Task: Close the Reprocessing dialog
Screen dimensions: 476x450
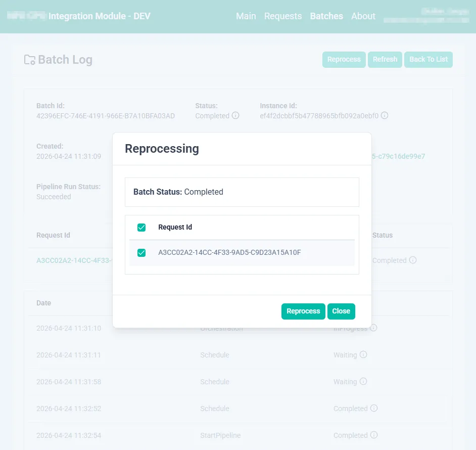Action: [341, 311]
